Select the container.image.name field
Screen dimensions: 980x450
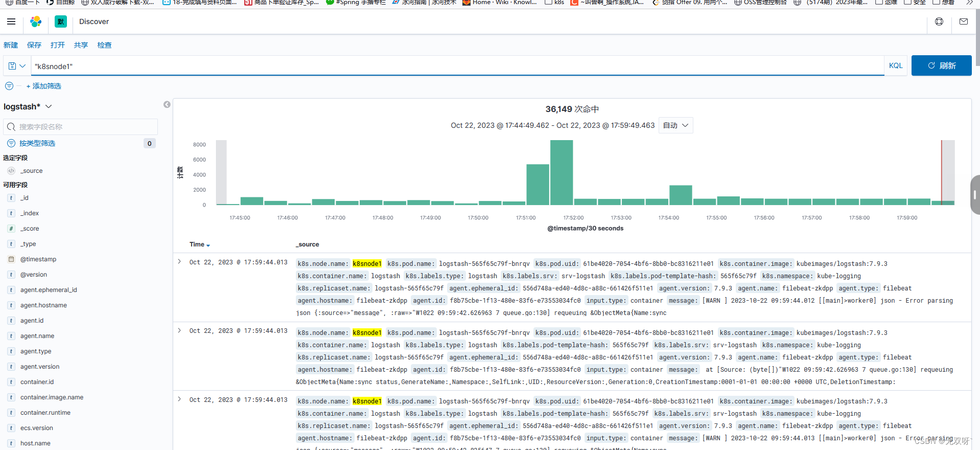click(52, 397)
